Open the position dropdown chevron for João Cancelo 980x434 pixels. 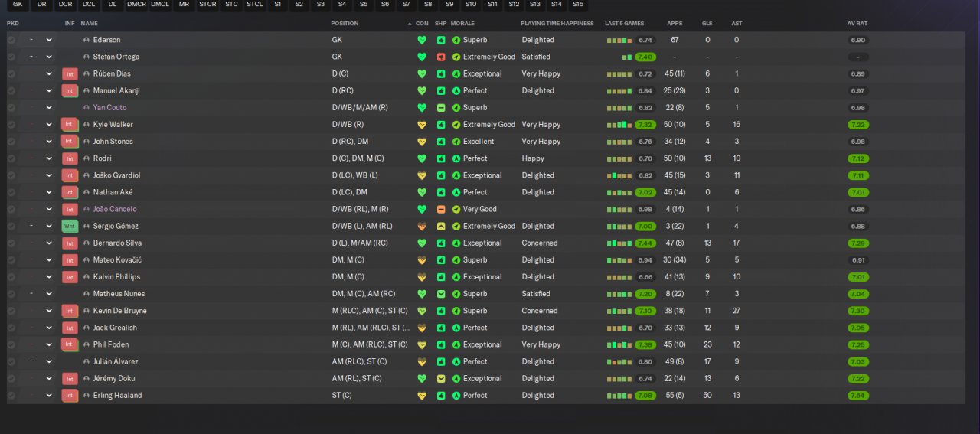49,209
